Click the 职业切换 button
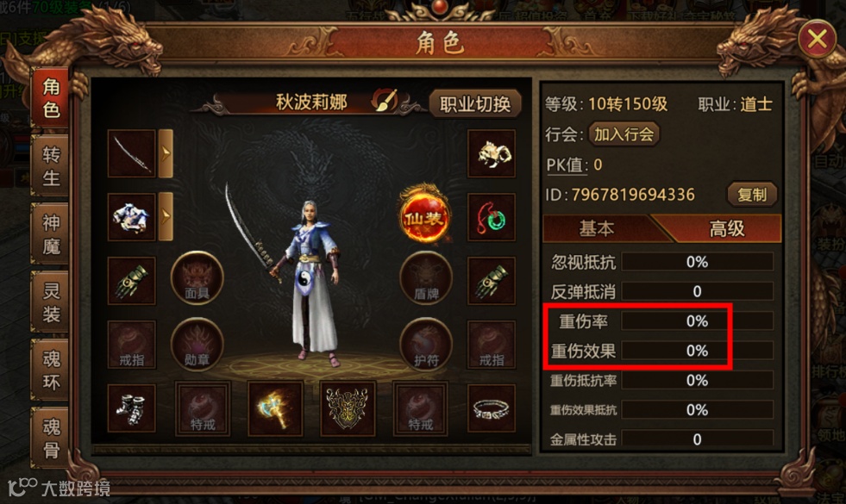The image size is (846, 504). 475,103
